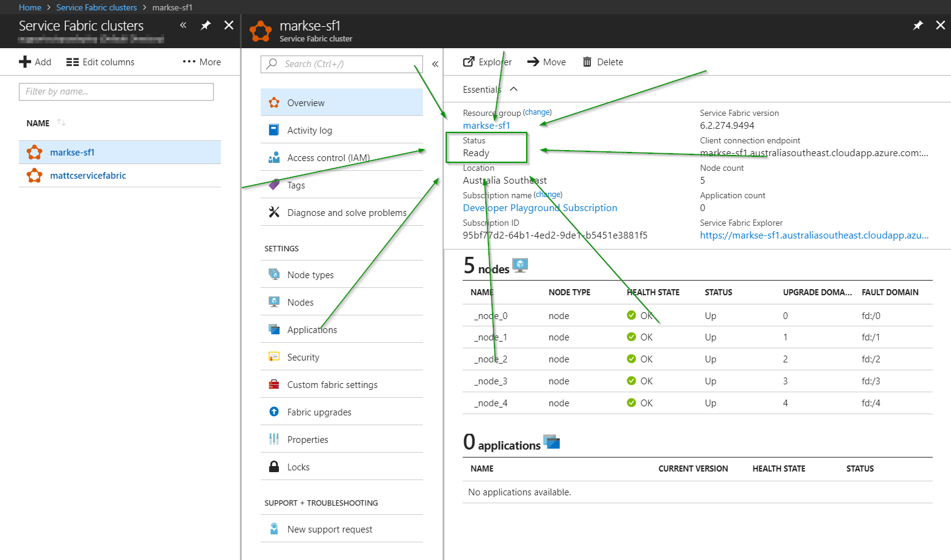
Task: Click the Nodes settings icon
Action: point(273,301)
